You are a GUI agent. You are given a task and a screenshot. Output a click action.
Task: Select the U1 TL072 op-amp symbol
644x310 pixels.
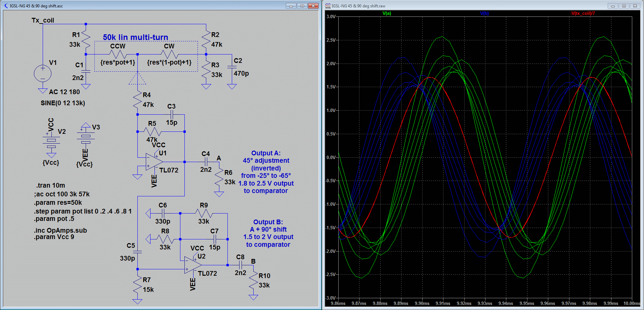(x=154, y=162)
